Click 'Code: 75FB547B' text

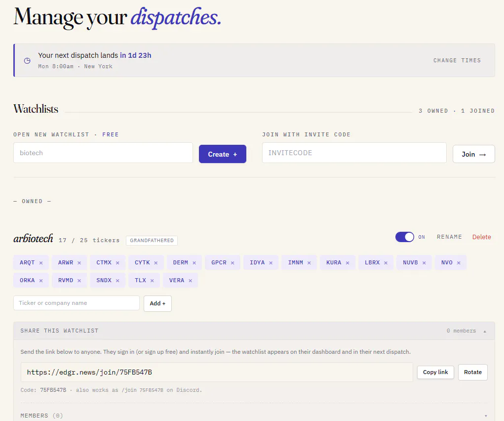(x=43, y=390)
